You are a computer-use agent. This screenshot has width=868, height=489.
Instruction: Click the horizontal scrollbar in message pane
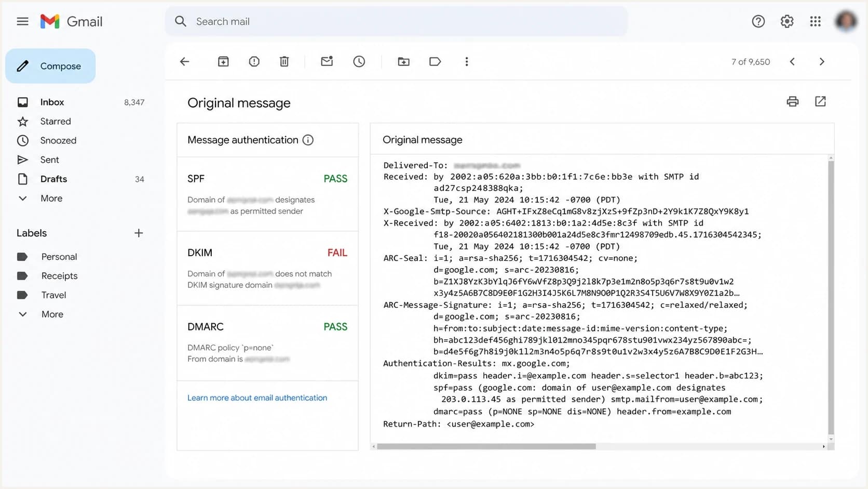pos(486,446)
